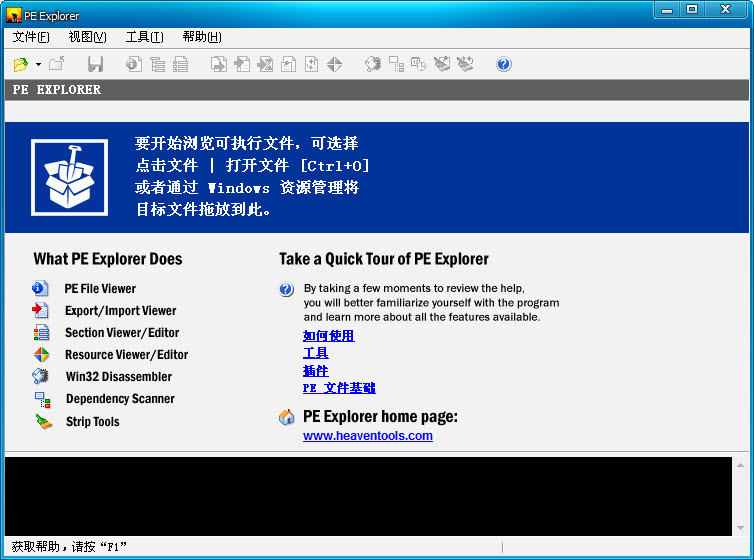Click the Open File folder icon
The width and height of the screenshot is (754, 560).
coord(20,64)
